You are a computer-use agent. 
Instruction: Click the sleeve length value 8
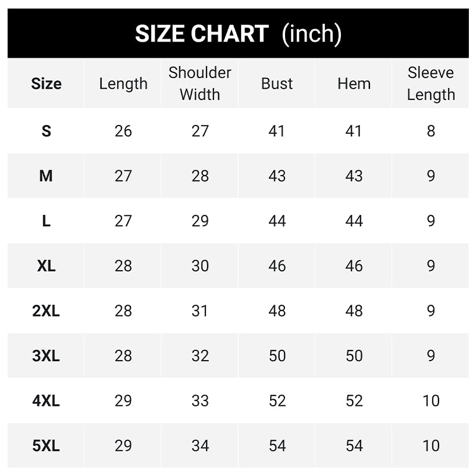coord(431,131)
